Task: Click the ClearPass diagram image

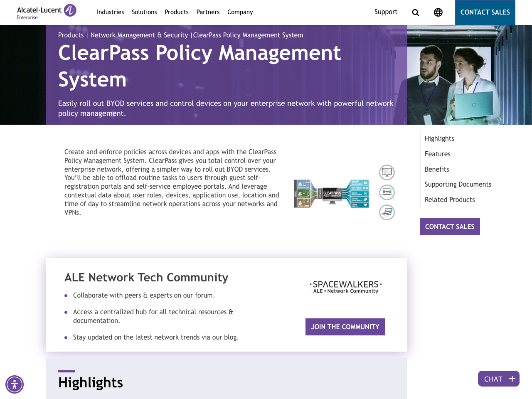Action: point(331,194)
